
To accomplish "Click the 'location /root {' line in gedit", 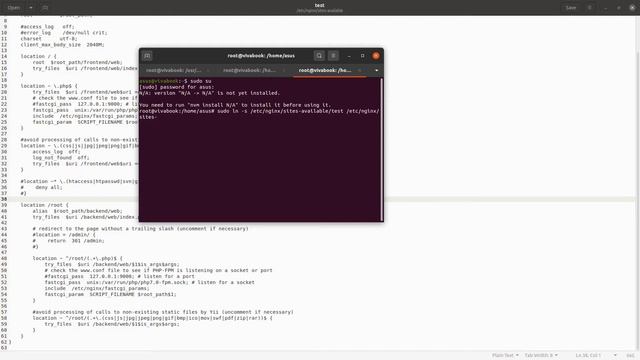I will click(x=45, y=205).
